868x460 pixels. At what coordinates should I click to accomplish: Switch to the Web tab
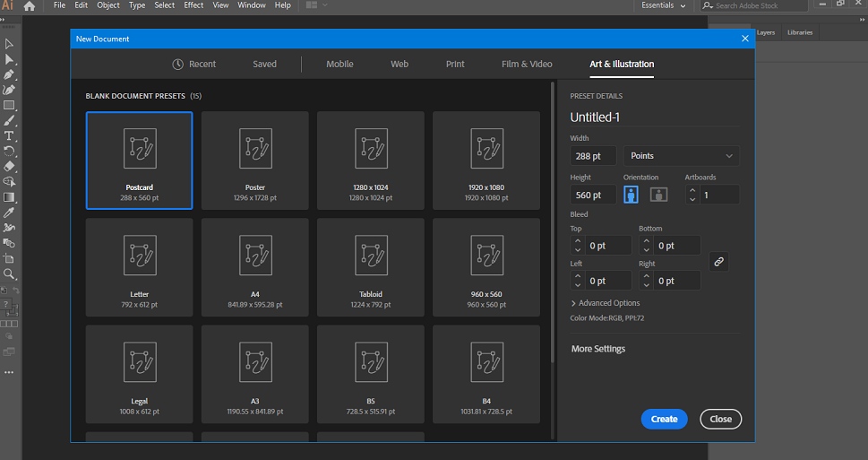(x=400, y=65)
